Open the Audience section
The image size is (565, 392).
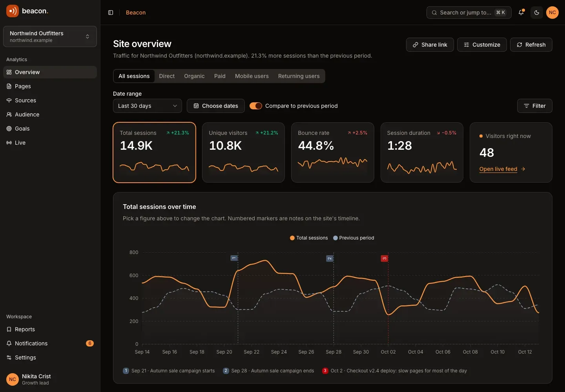coord(50,114)
